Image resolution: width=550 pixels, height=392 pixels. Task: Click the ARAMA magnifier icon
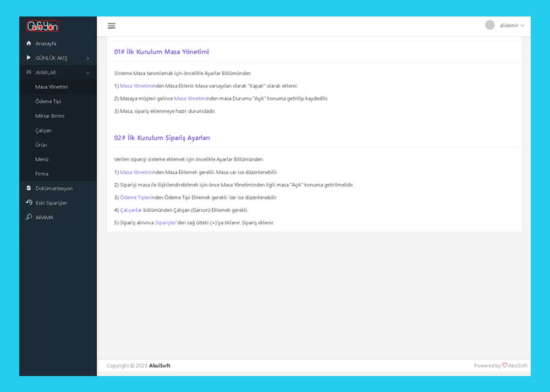tap(29, 217)
